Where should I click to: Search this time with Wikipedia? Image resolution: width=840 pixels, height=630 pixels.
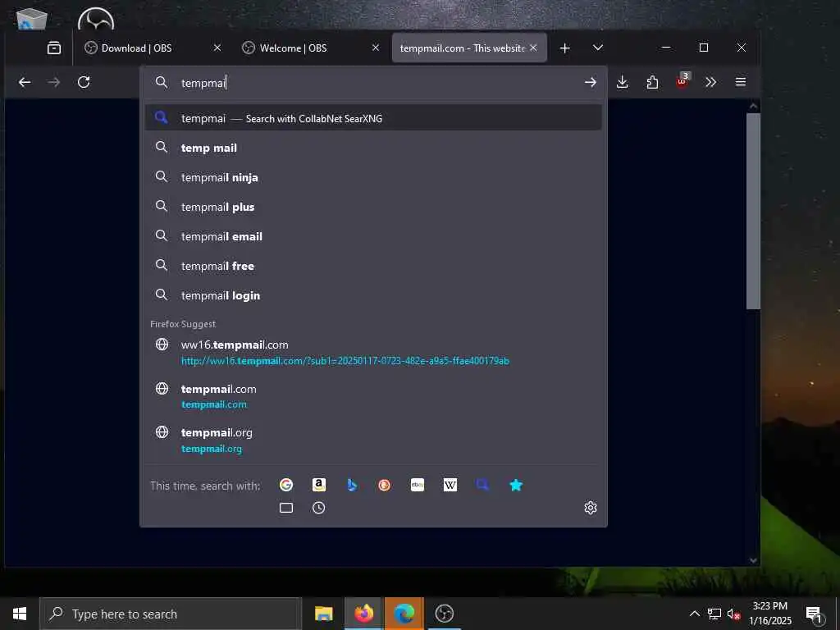point(450,486)
